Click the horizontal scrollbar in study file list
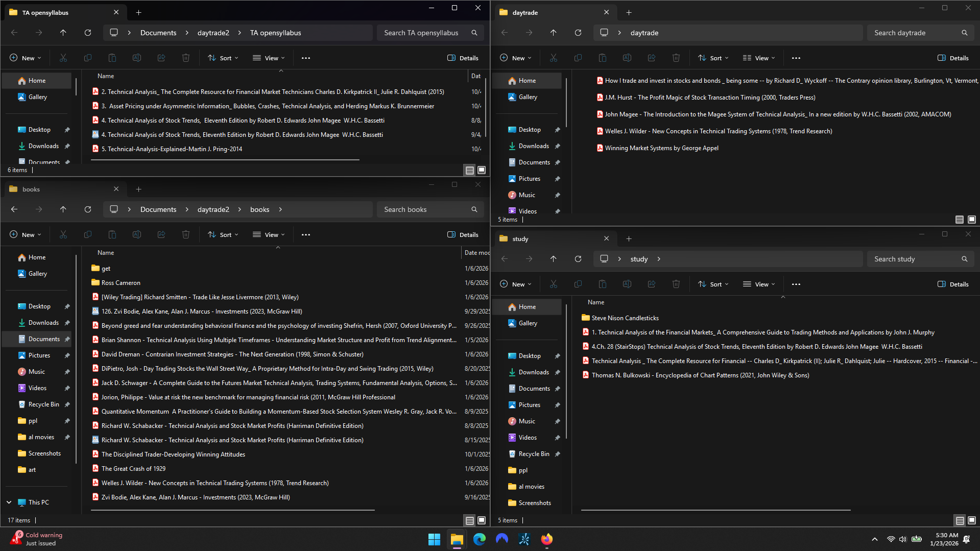The image size is (980, 551). (x=716, y=510)
